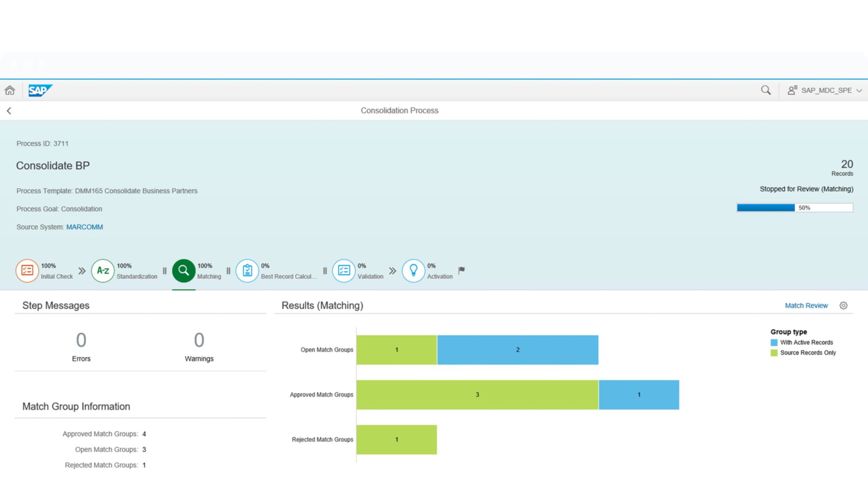The width and height of the screenshot is (868, 489).
Task: Click With Active Records legend swatch
Action: point(774,343)
